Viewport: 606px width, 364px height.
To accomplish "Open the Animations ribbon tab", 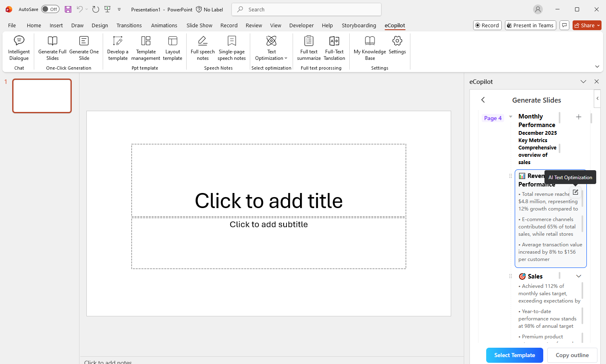I will tap(164, 25).
